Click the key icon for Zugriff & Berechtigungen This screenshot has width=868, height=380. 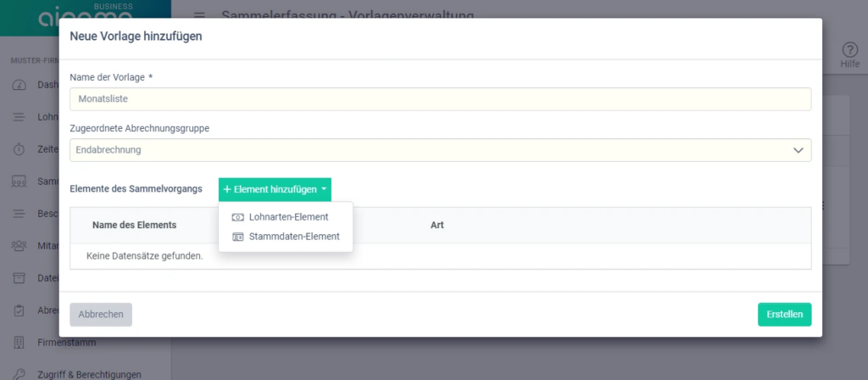pyautogui.click(x=19, y=374)
